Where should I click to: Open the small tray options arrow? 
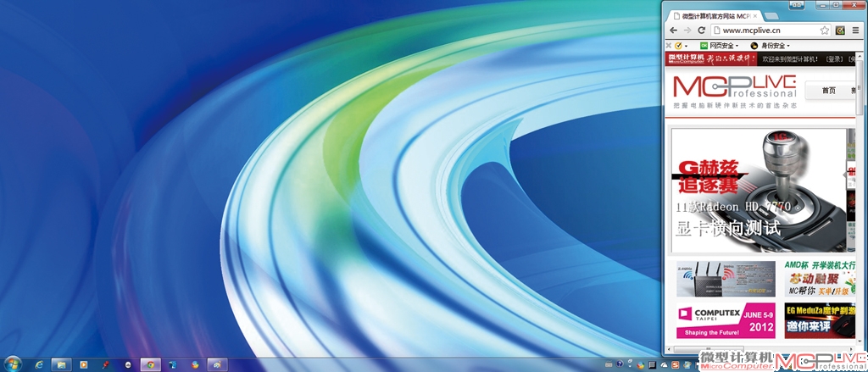[x=630, y=366]
